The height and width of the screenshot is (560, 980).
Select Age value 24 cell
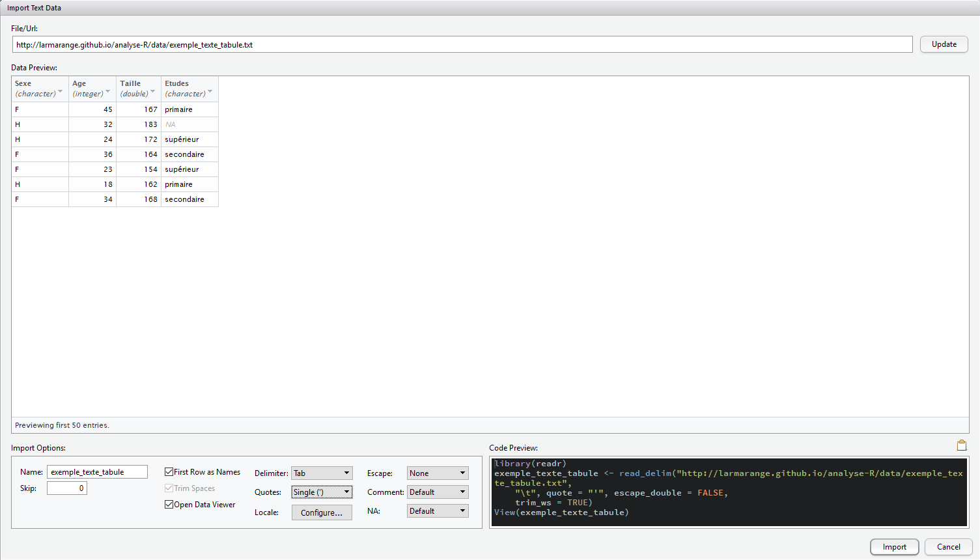click(x=92, y=139)
